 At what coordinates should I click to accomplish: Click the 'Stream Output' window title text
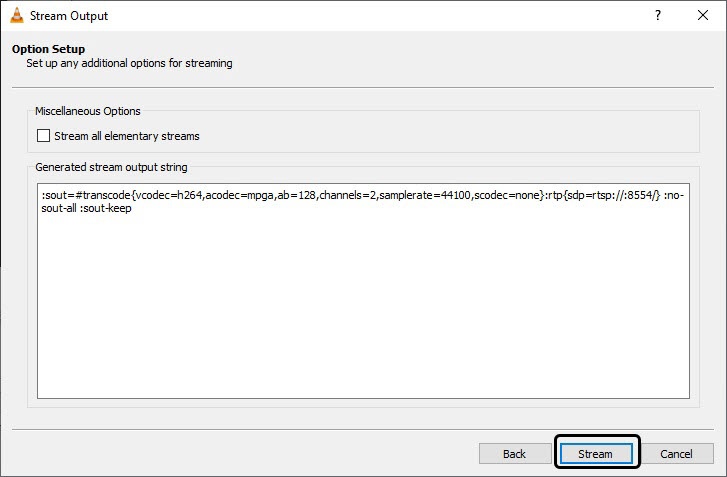coord(69,16)
